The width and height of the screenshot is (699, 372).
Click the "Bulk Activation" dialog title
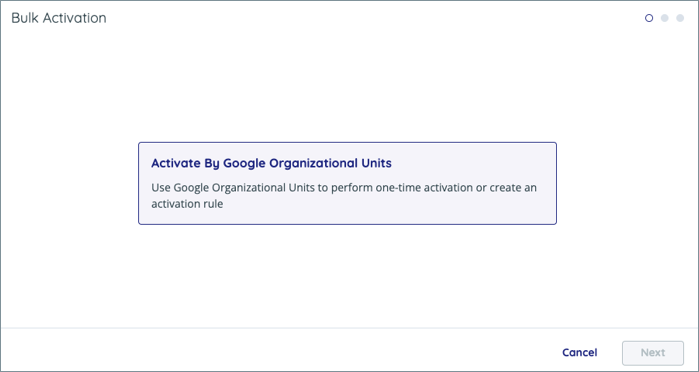click(x=59, y=18)
